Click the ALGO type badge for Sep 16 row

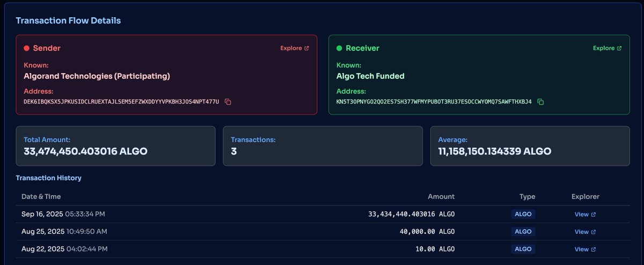point(523,215)
